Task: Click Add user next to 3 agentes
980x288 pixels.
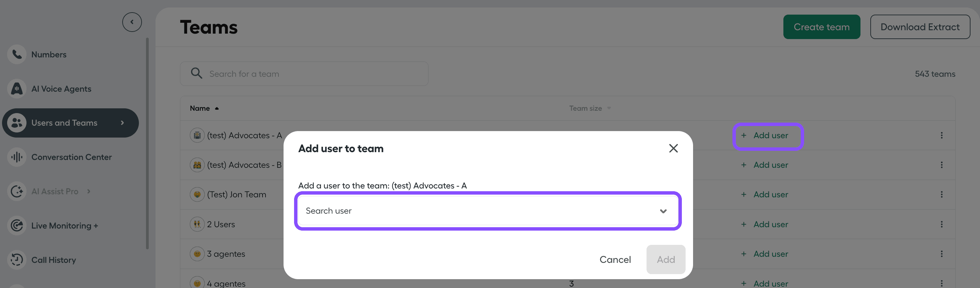Action: (764, 254)
